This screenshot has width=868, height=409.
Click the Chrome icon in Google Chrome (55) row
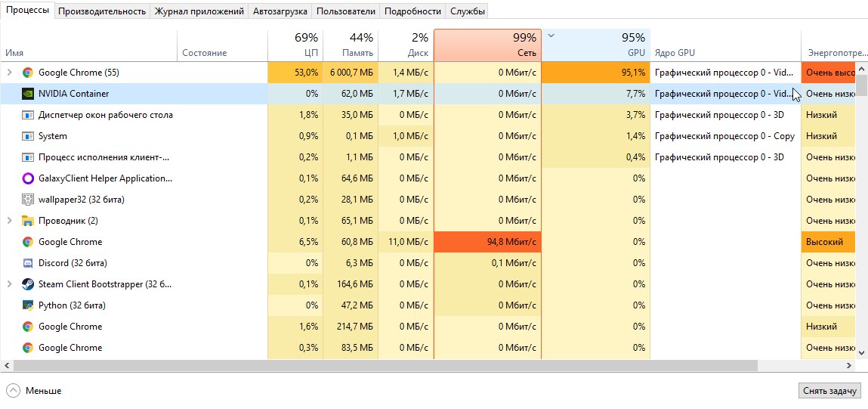coord(28,73)
